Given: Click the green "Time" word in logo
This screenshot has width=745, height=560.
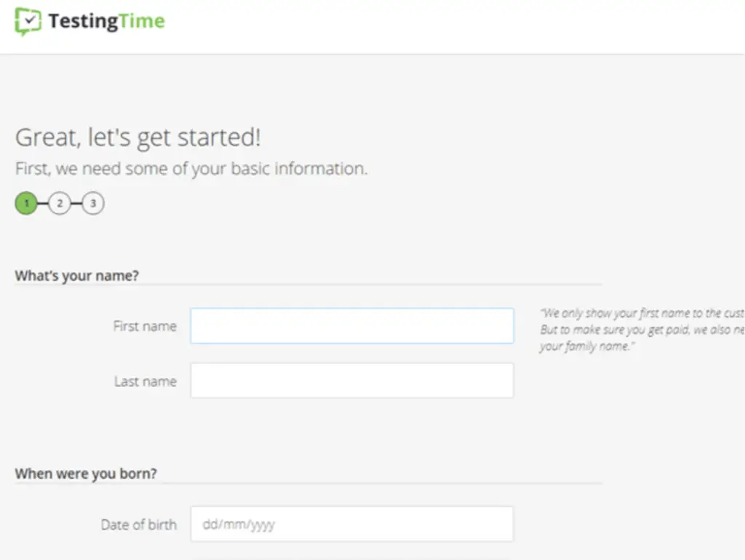Looking at the screenshot, I should (x=142, y=21).
